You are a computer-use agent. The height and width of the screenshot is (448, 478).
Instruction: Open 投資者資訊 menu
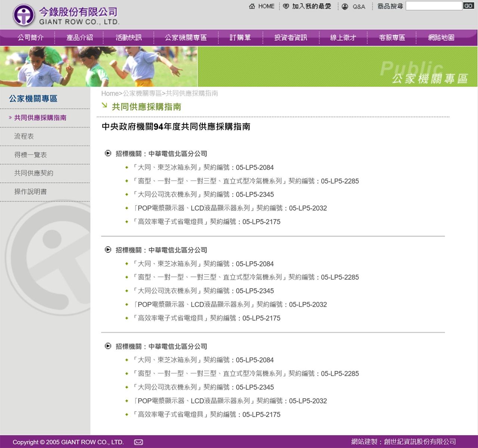click(291, 38)
